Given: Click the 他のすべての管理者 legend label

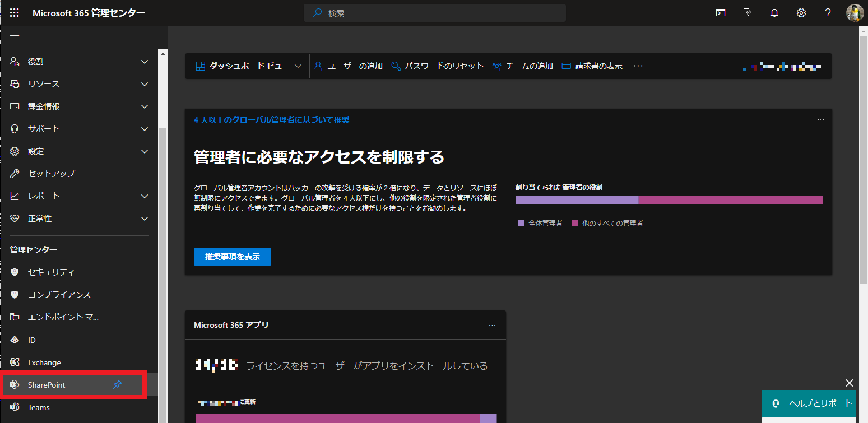Looking at the screenshot, I should (x=612, y=223).
